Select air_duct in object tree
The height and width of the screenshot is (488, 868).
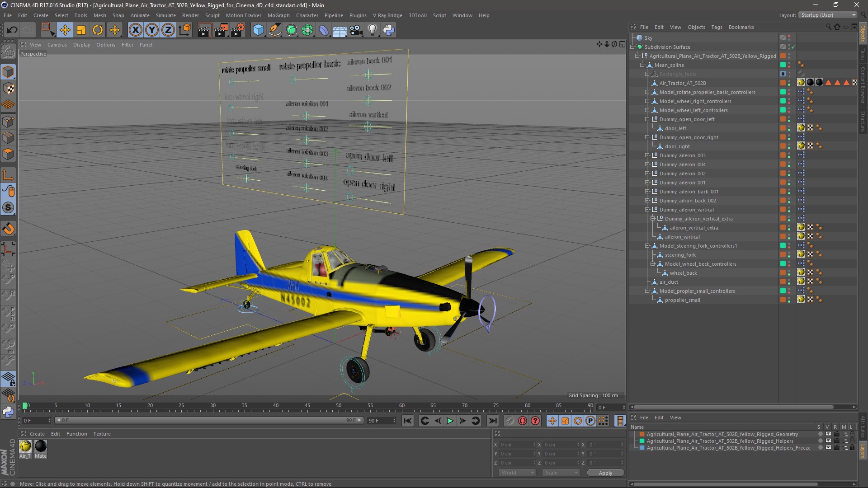tap(669, 282)
